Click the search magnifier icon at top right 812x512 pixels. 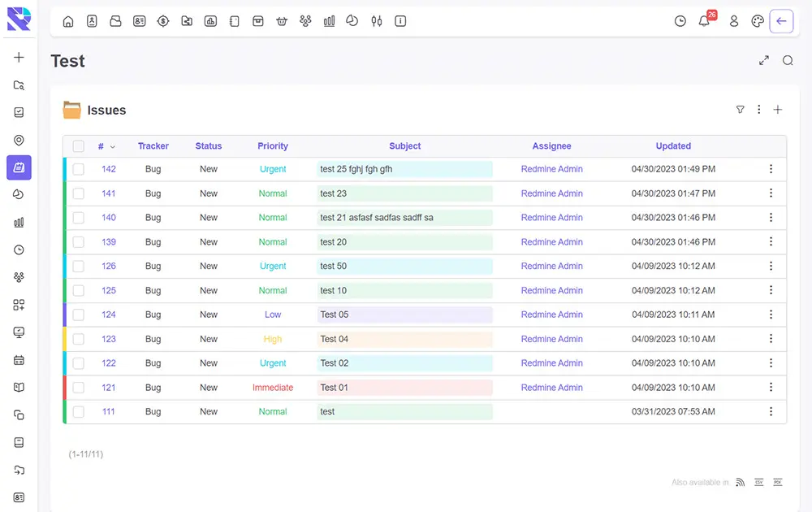click(788, 61)
